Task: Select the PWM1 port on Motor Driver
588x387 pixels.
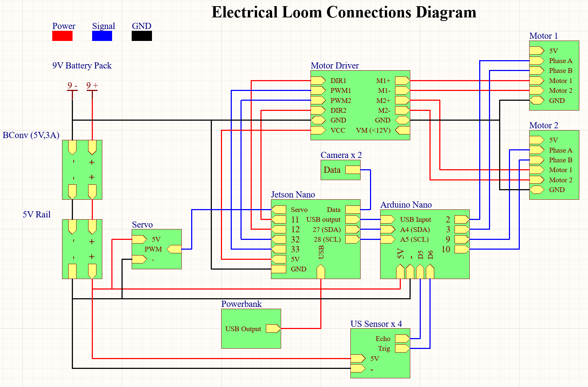Action: (318, 90)
